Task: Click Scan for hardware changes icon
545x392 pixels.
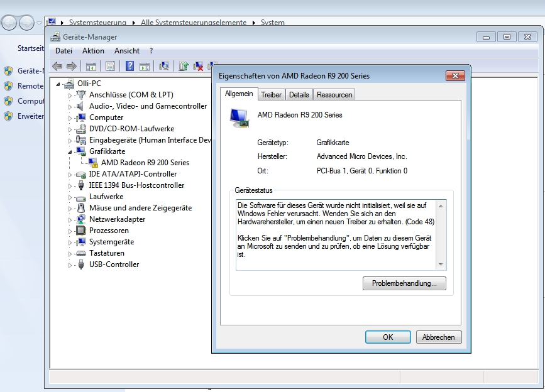Action: click(164, 66)
